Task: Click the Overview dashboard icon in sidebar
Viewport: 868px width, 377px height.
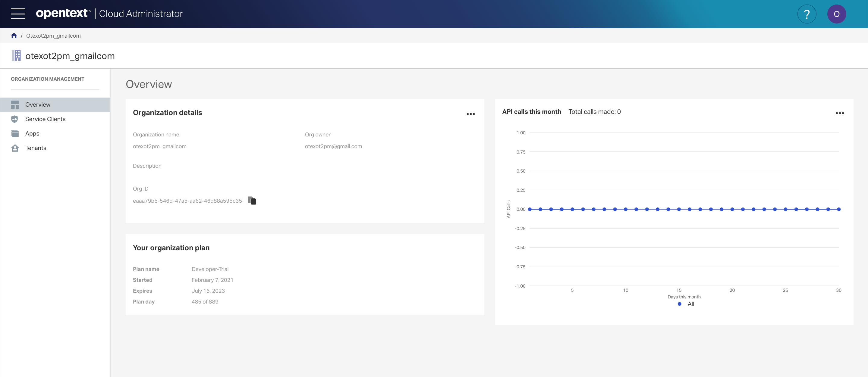Action: pyautogui.click(x=15, y=105)
